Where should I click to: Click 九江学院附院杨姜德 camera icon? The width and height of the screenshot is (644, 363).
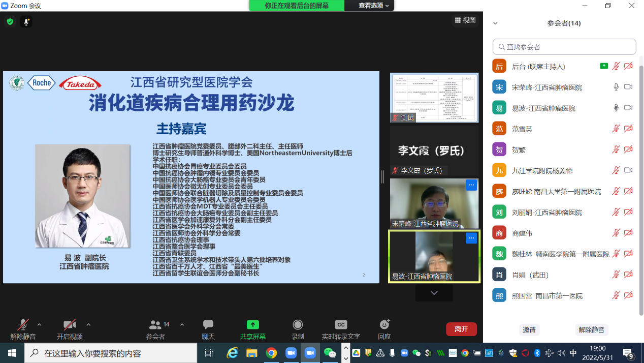pyautogui.click(x=628, y=170)
